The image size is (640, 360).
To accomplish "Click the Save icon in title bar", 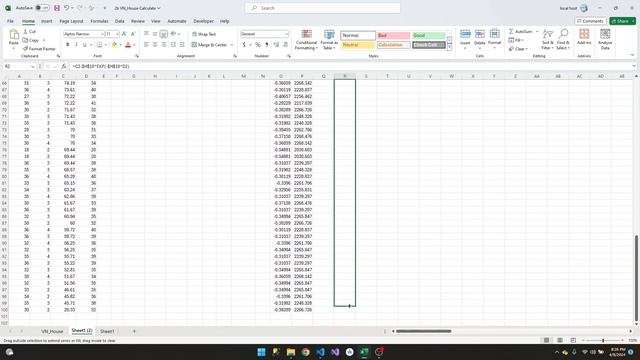I will tap(57, 8).
